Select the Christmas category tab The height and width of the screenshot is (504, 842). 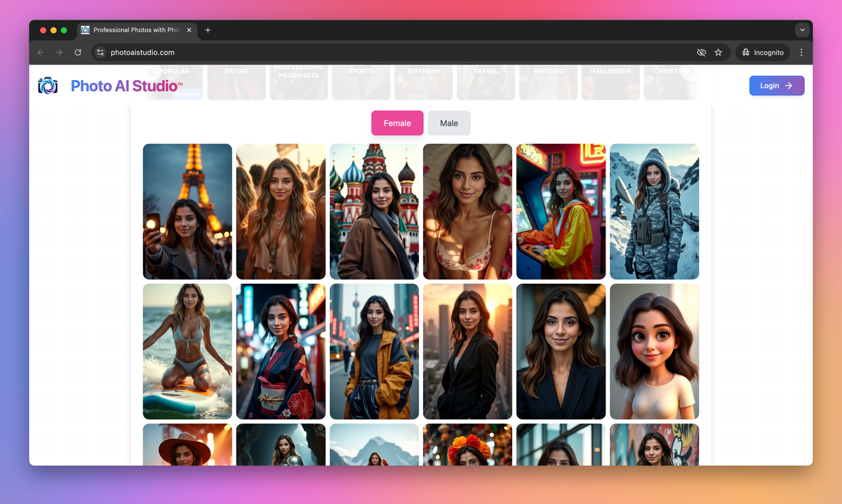(671, 82)
